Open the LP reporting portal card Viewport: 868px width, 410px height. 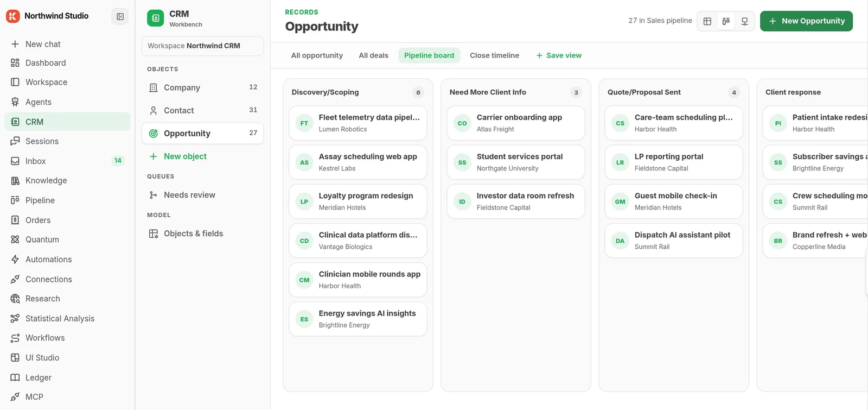coord(674,162)
